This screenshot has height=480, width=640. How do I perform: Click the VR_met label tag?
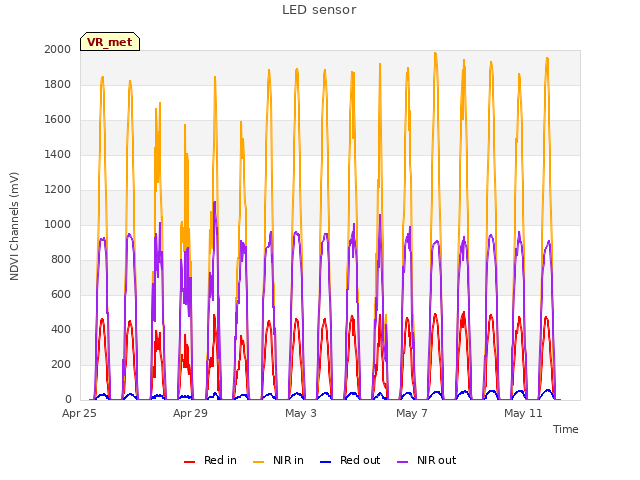[110, 42]
